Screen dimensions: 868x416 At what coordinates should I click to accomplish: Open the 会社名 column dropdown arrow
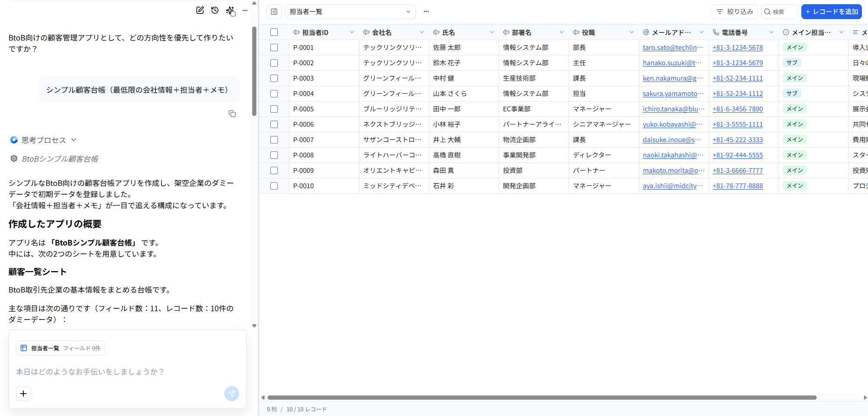[421, 32]
